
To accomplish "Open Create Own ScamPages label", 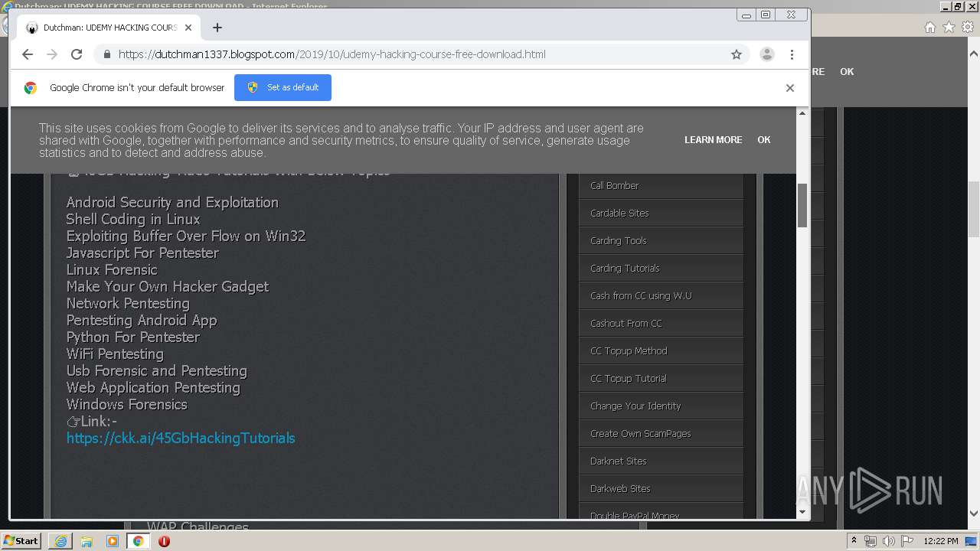I will [640, 434].
